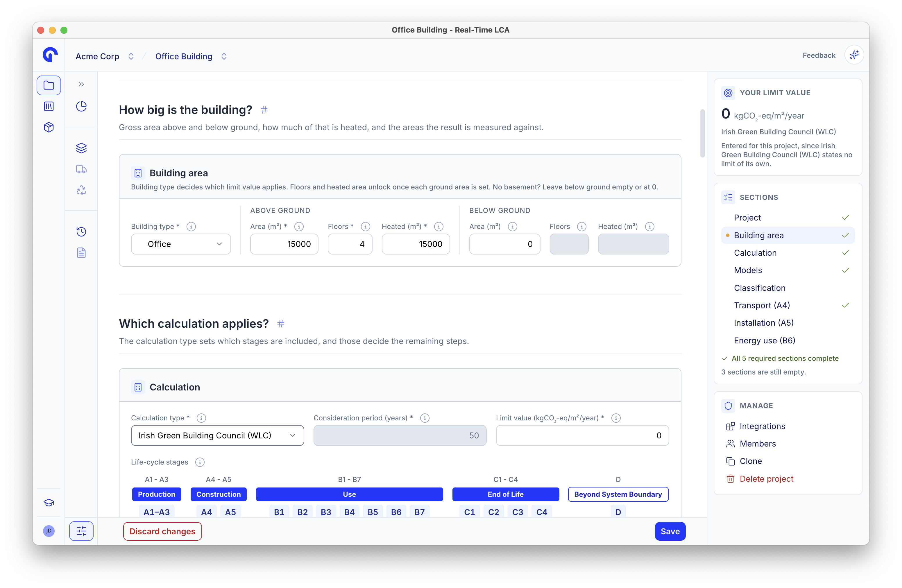Open the 3D box icon in sidebar
Viewport: 902px width, 588px height.
point(49,127)
